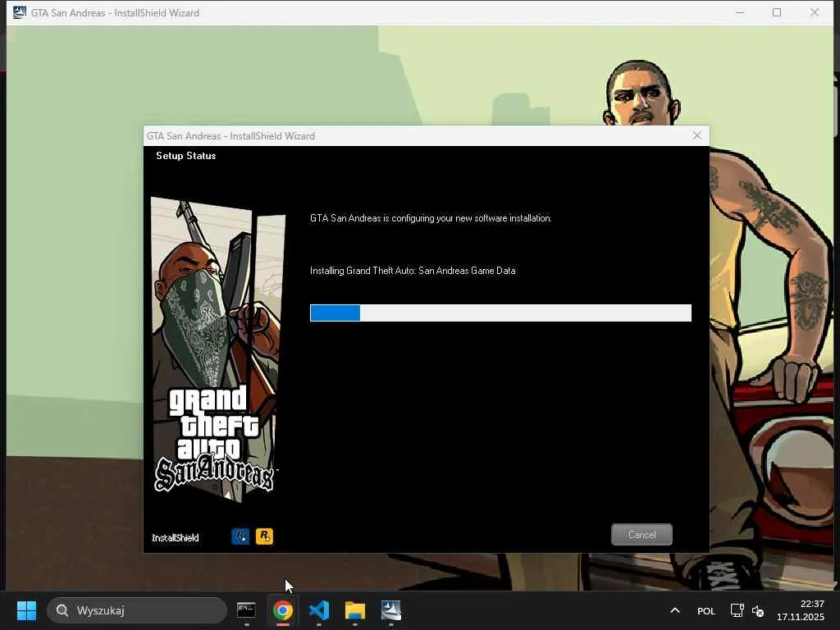Open the clock showing 22:37

801,610
